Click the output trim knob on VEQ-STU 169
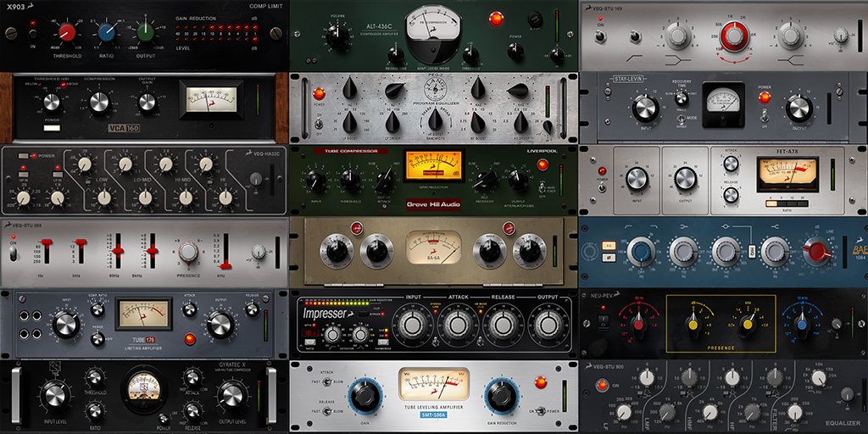This screenshot has height=434, width=868. coord(841,35)
